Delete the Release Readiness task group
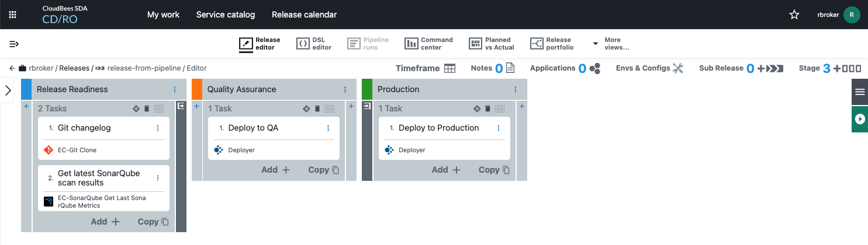 point(147,108)
